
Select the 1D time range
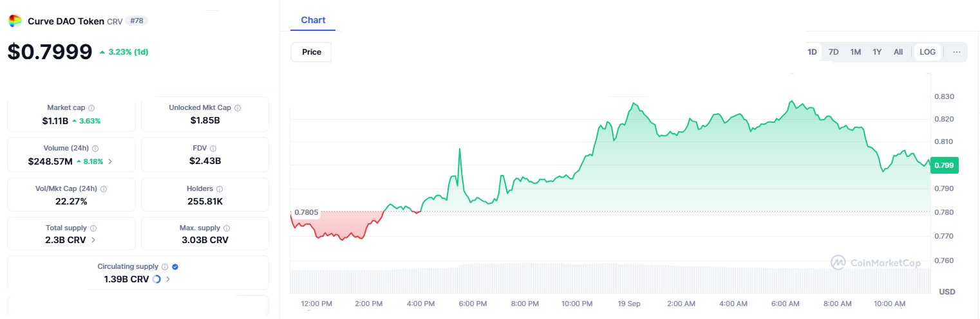(x=812, y=52)
